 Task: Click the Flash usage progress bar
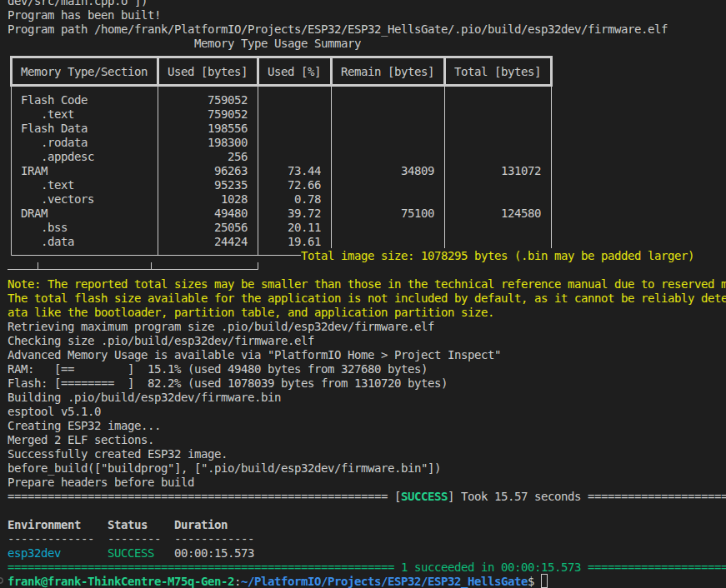[x=94, y=383]
